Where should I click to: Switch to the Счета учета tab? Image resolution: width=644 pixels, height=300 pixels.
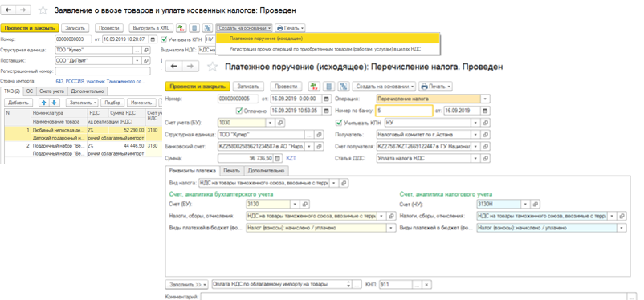(51, 91)
